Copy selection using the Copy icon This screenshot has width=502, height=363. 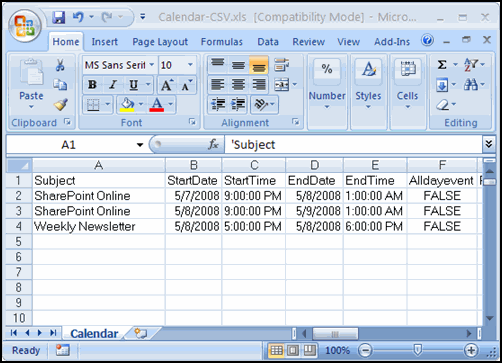coord(60,84)
